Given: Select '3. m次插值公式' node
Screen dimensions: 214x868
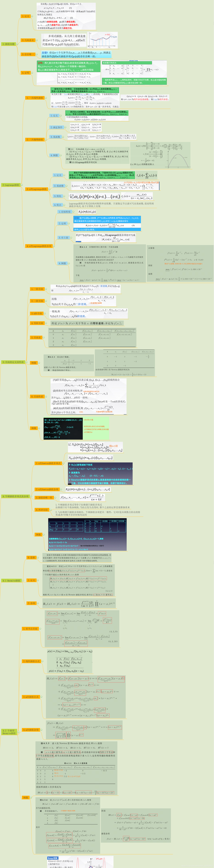Looking at the screenshot, I should (31, 697).
